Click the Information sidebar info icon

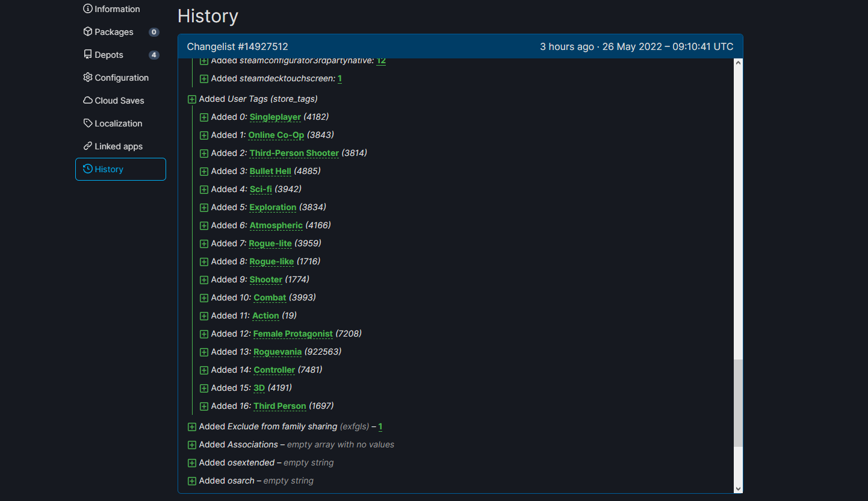point(88,9)
